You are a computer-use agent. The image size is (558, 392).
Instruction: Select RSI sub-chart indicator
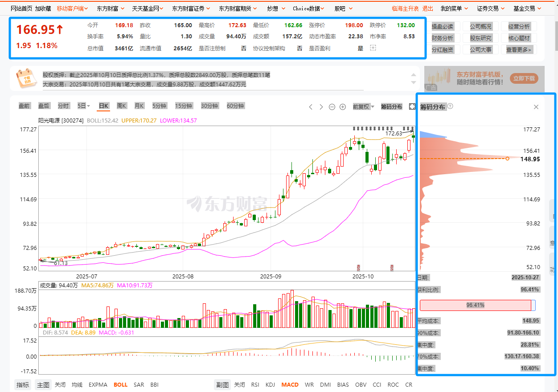(x=255, y=384)
